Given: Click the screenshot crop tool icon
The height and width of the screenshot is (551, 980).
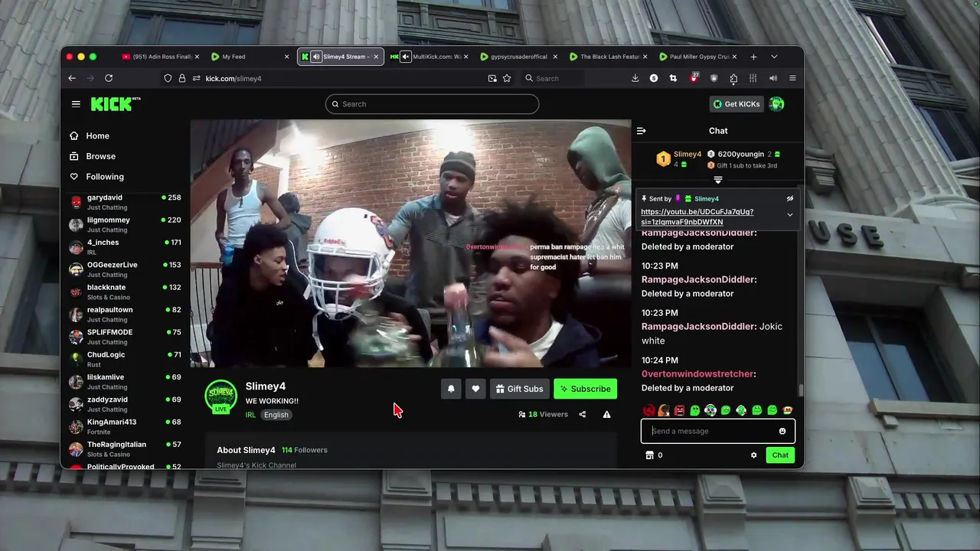Looking at the screenshot, I should 673,78.
